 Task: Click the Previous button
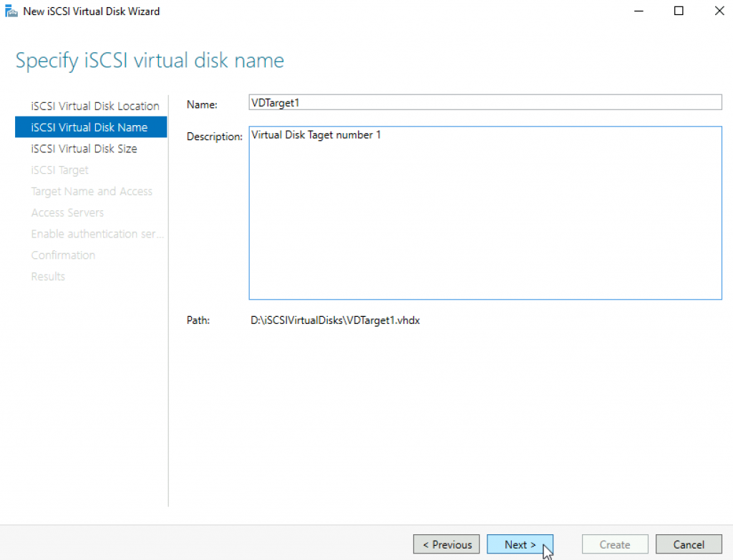click(x=447, y=544)
